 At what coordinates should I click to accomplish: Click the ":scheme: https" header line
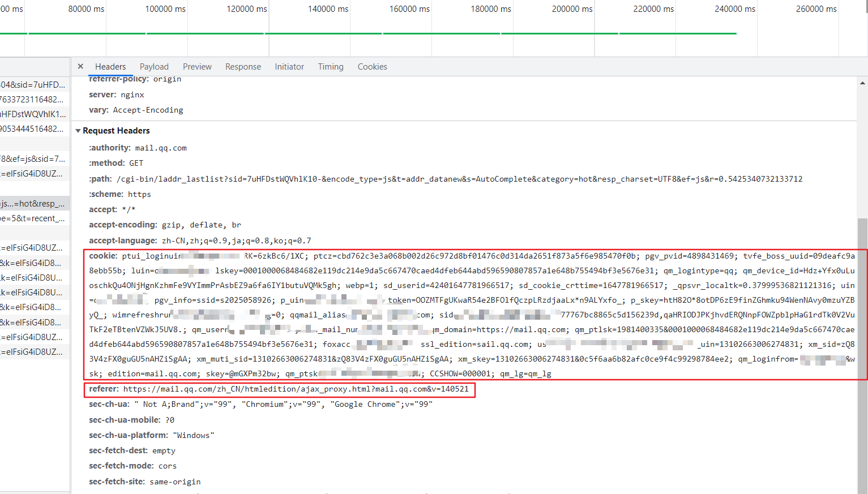[x=120, y=194]
